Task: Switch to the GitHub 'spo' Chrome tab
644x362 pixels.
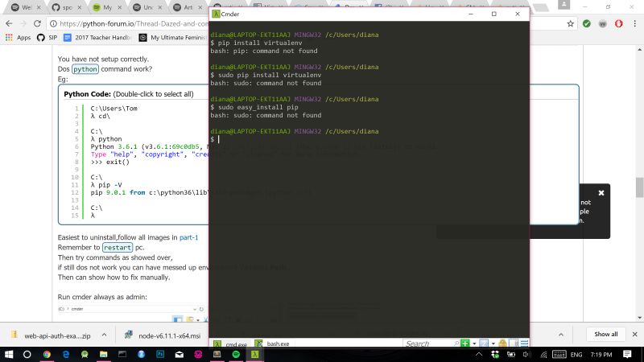Action: coord(66,7)
